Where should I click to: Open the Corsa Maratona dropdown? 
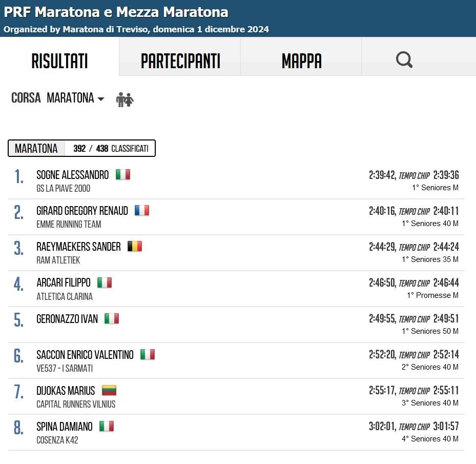pos(58,98)
